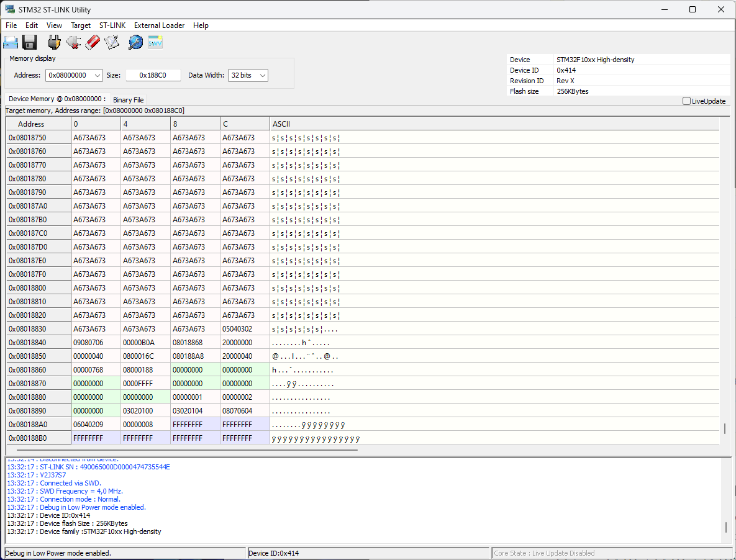Open the ST-LINK menu

112,25
